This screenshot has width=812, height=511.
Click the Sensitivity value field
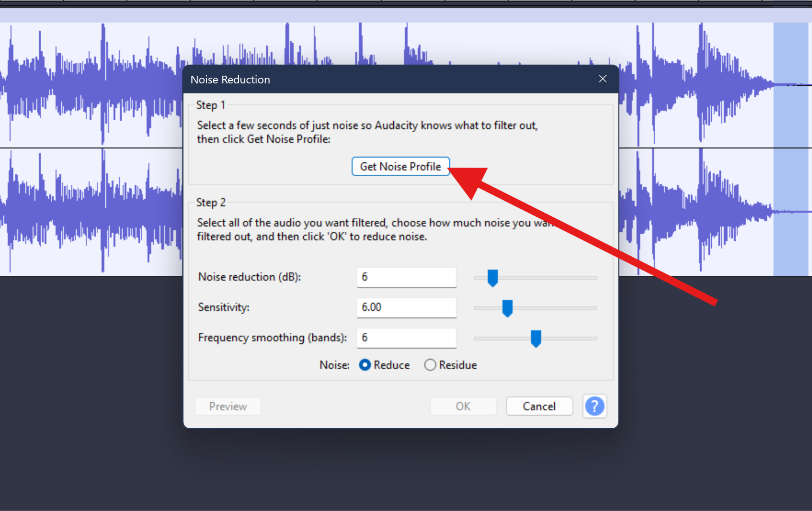(x=406, y=307)
